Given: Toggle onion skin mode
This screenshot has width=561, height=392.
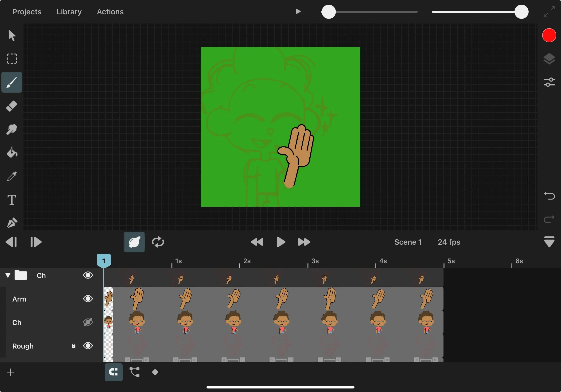Looking at the screenshot, I should (x=134, y=242).
